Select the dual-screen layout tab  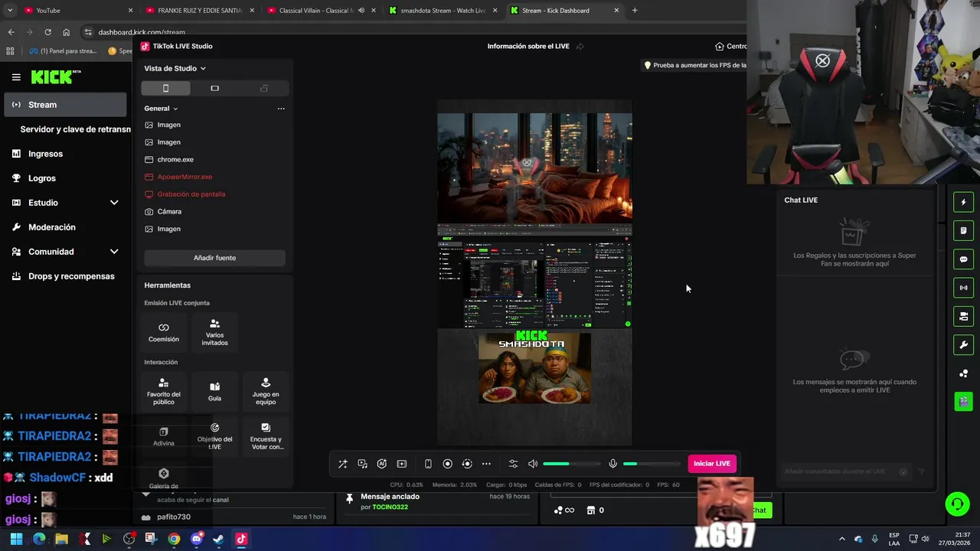(264, 88)
